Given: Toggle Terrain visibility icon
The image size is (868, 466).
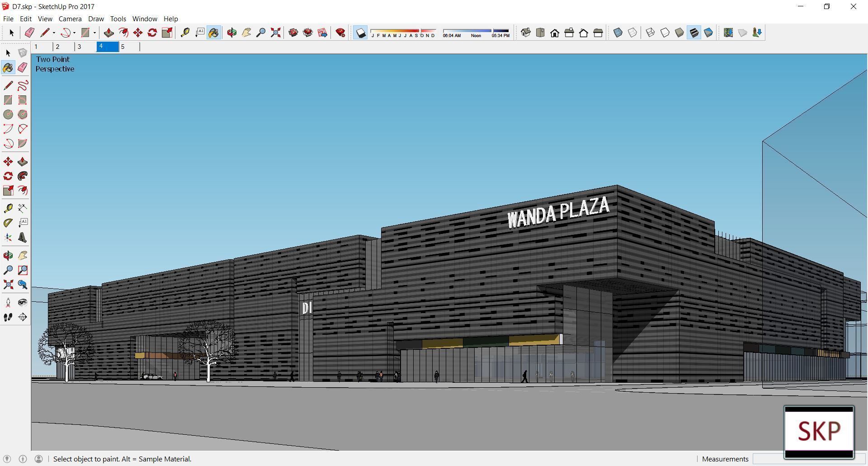Looking at the screenshot, I should 743,33.
